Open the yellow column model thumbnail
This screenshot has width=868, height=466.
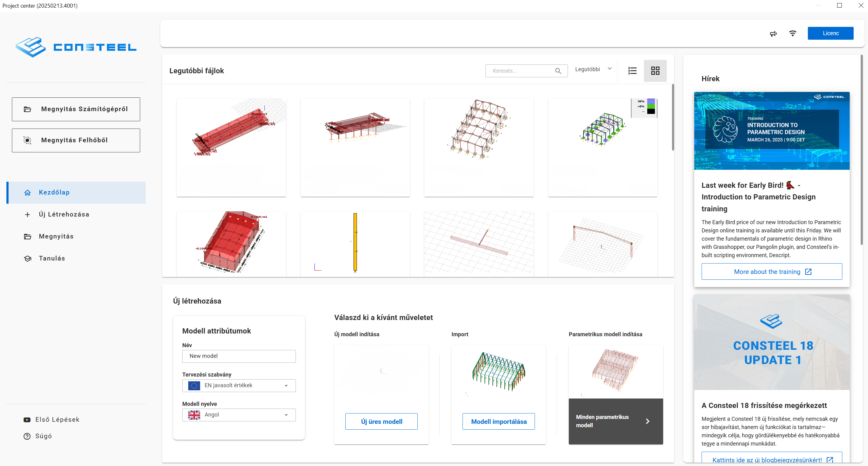click(x=355, y=244)
